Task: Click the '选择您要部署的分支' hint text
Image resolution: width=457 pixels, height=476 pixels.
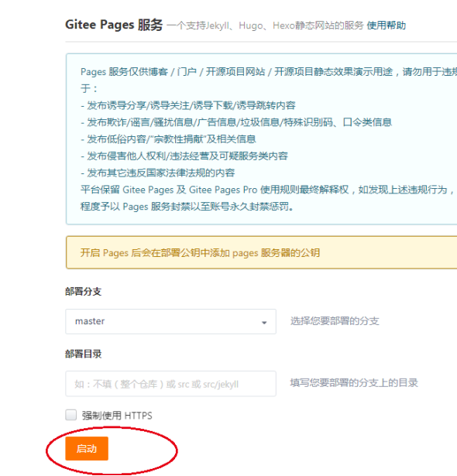Action: pos(335,321)
